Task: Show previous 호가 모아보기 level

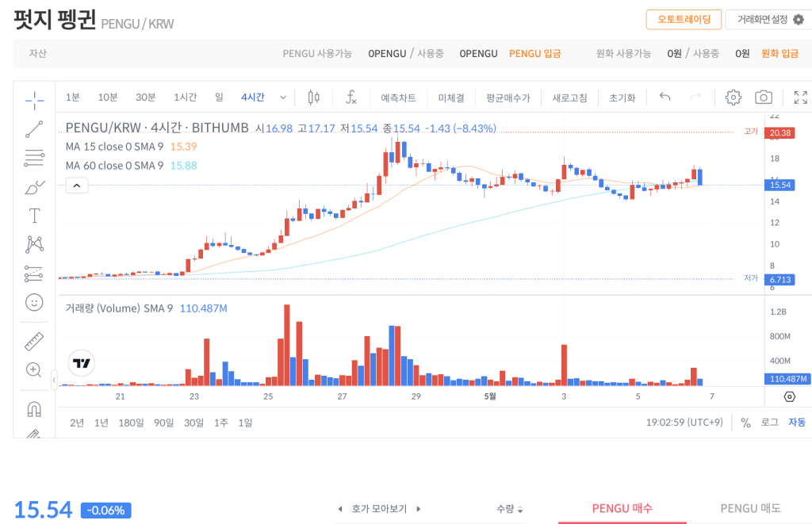Action: pyautogui.click(x=340, y=509)
